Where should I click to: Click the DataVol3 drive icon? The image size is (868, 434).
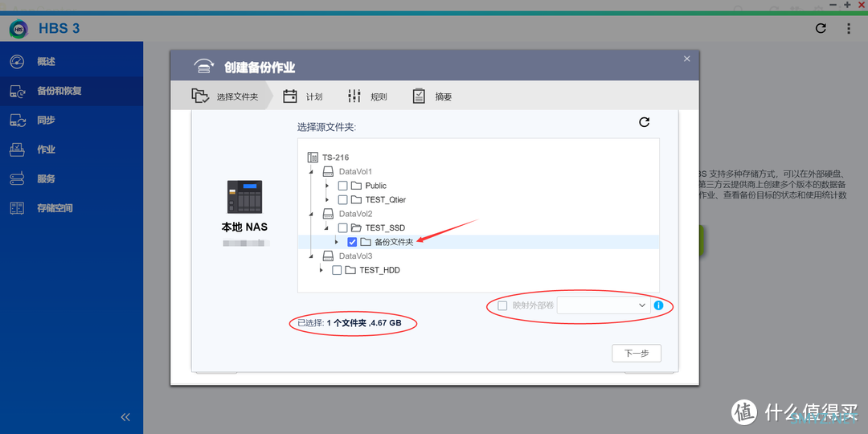coord(329,256)
